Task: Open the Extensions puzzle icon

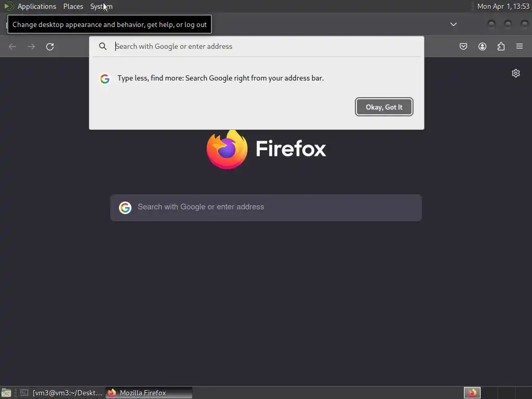Action: tap(501, 46)
